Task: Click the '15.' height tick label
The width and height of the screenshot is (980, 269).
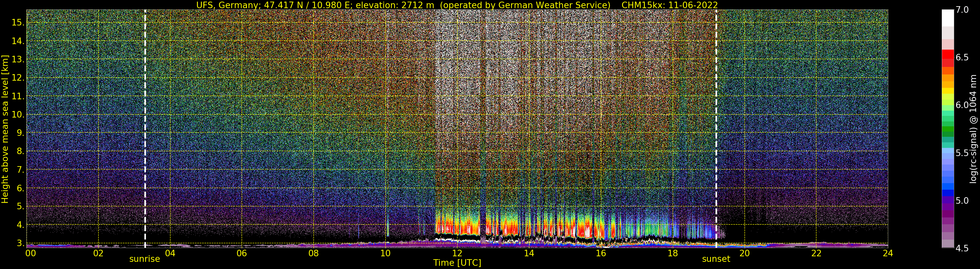Action: click(18, 23)
